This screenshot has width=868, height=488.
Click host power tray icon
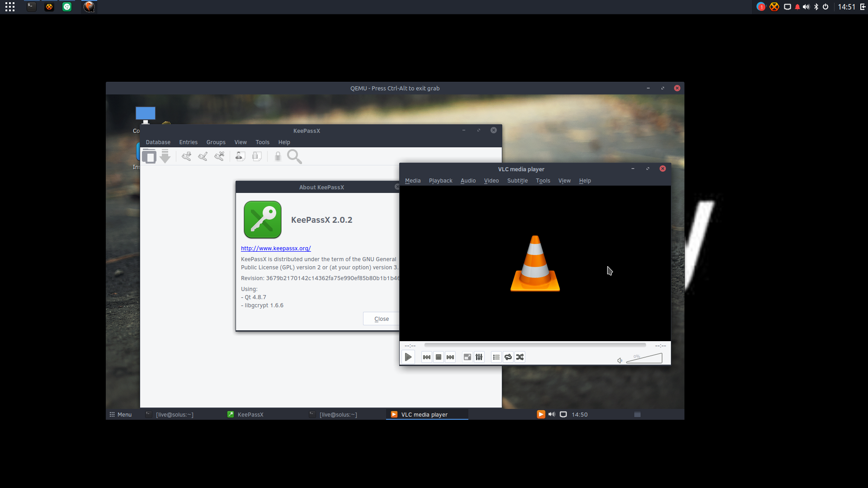826,7
